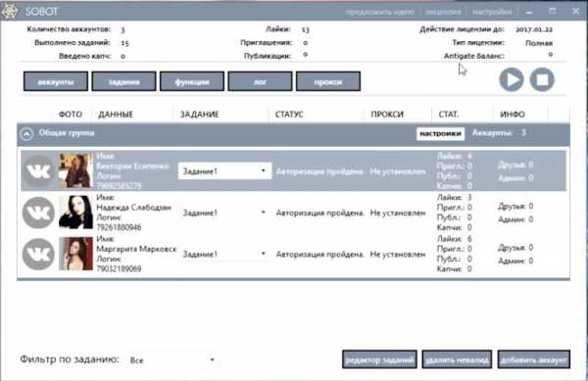The image size is (588, 381).
Task: Open настройки in title bar
Action: 492,12
